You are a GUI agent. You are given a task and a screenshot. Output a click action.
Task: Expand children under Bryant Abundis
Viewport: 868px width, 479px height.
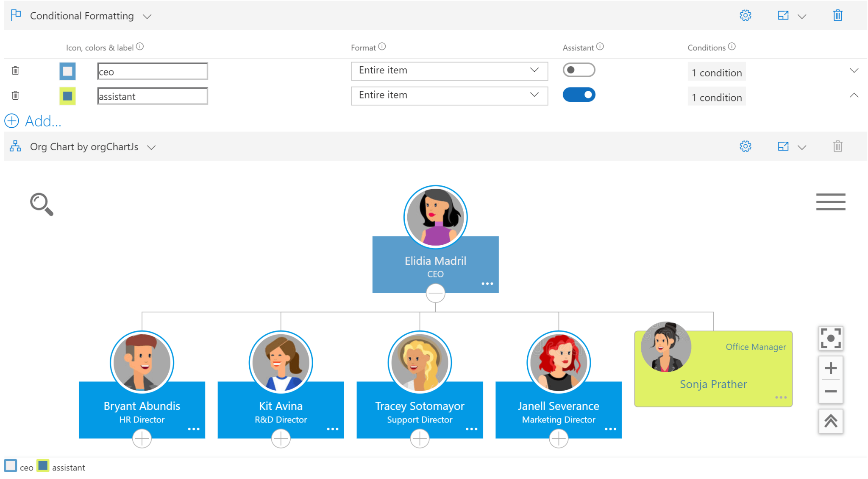coord(142,438)
